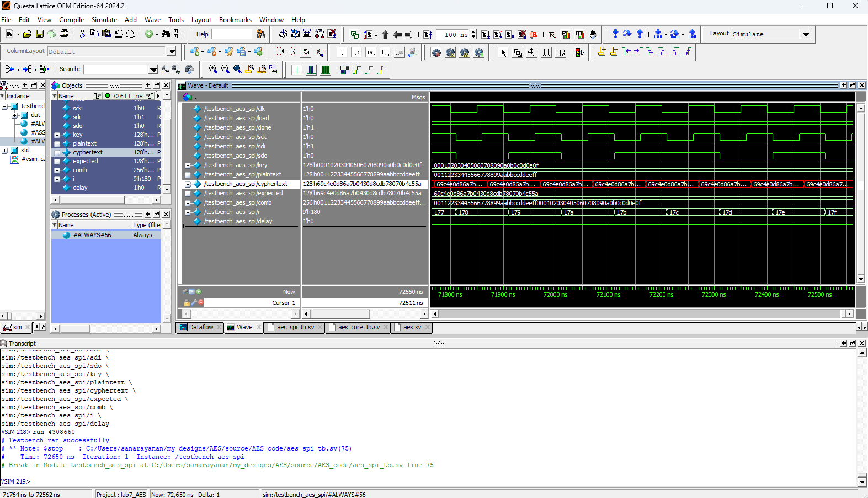Open the Simulate menu
Viewport: 868px width, 498px height.
pos(104,19)
